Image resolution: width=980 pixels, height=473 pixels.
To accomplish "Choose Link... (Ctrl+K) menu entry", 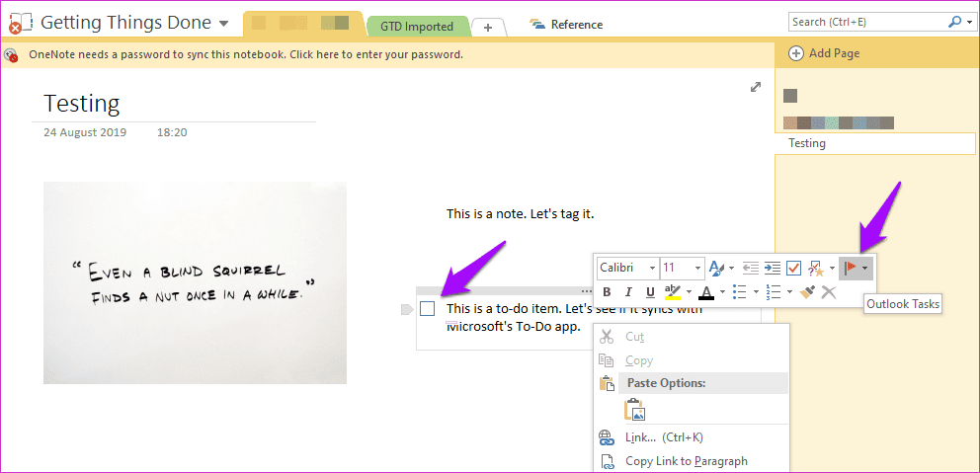I will [x=692, y=437].
